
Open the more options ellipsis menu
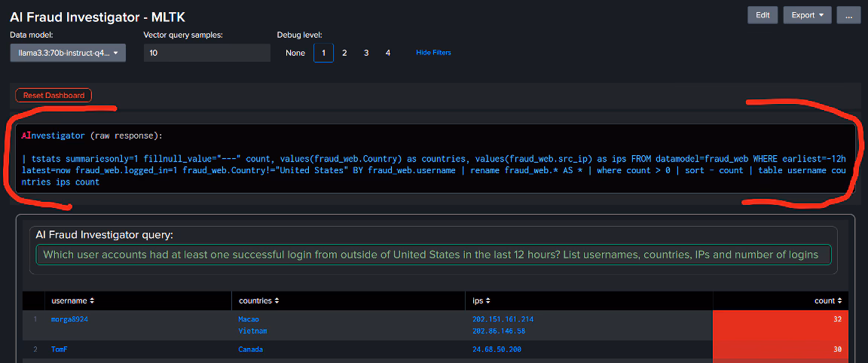pos(848,15)
